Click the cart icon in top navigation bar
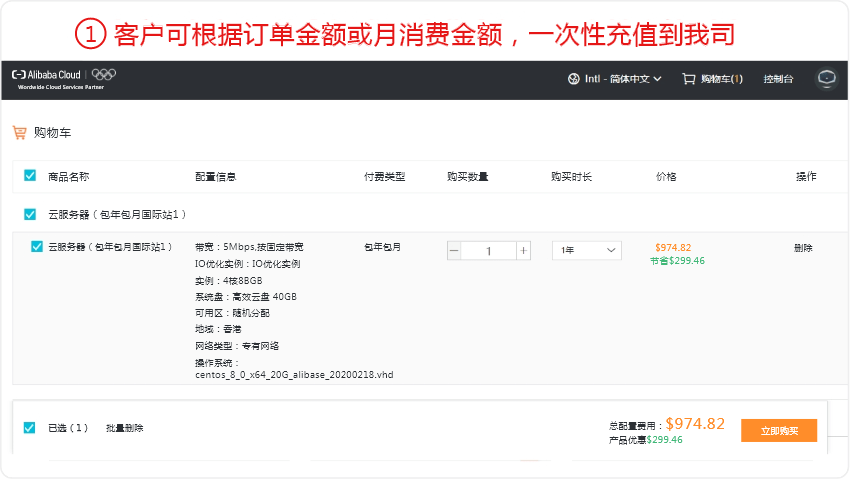 688,79
